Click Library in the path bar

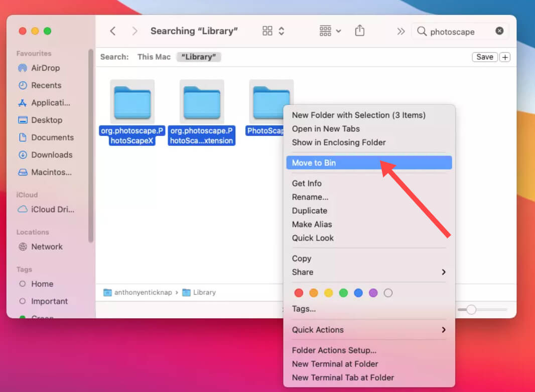199,292
